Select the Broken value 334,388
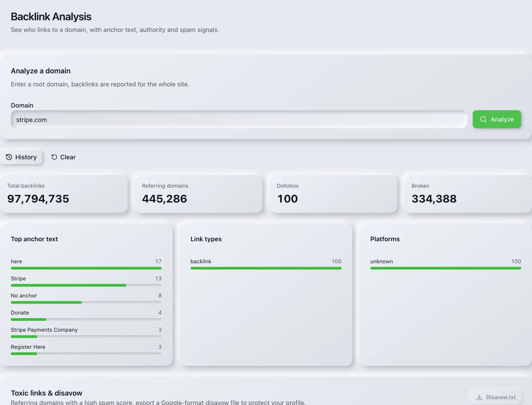The height and width of the screenshot is (405, 532). [434, 199]
